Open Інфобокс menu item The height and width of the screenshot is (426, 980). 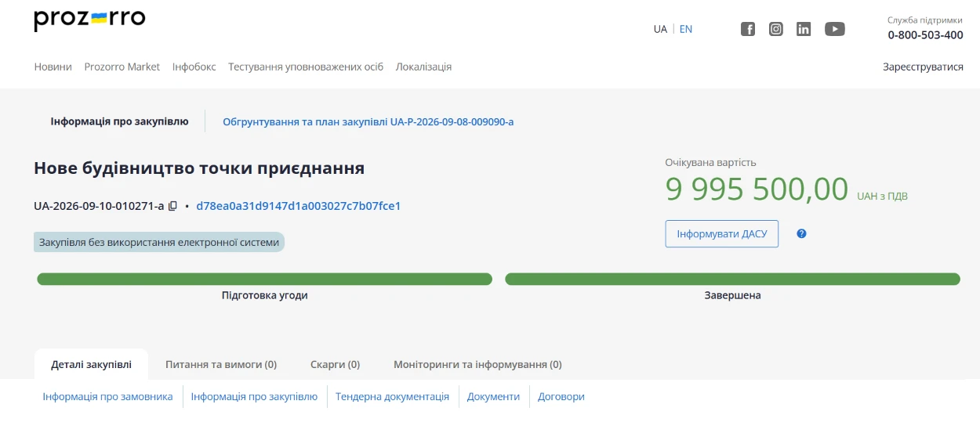194,67
